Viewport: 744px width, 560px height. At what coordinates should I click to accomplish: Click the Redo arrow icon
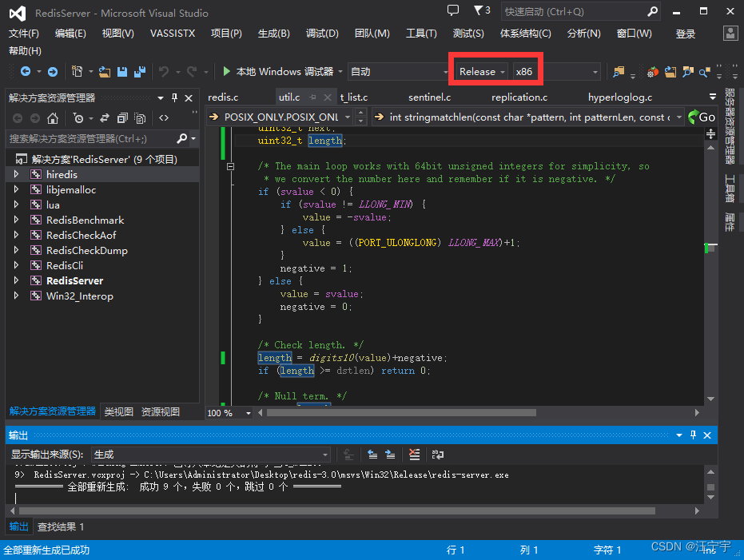pyautogui.click(x=192, y=72)
